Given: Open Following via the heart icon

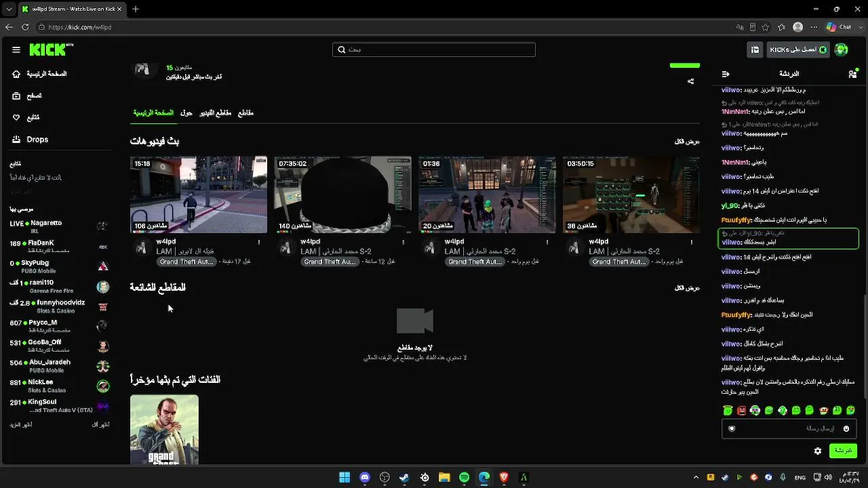Looking at the screenshot, I should point(16,117).
